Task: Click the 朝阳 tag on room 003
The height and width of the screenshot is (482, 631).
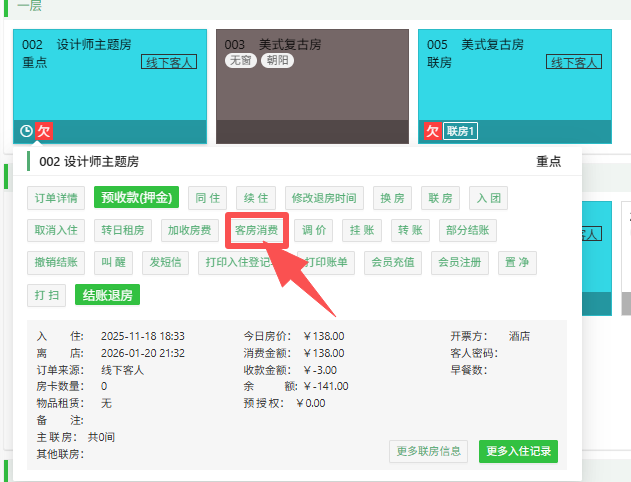Action: click(275, 61)
